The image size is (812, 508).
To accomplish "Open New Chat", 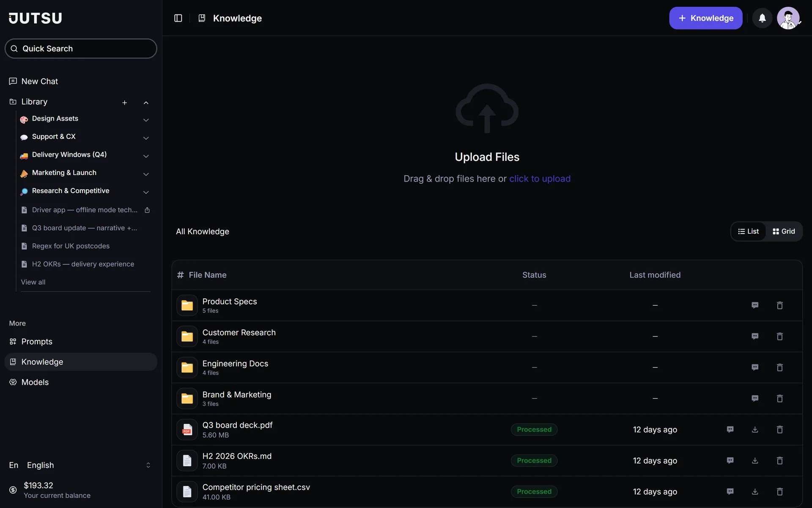I will coord(80,81).
